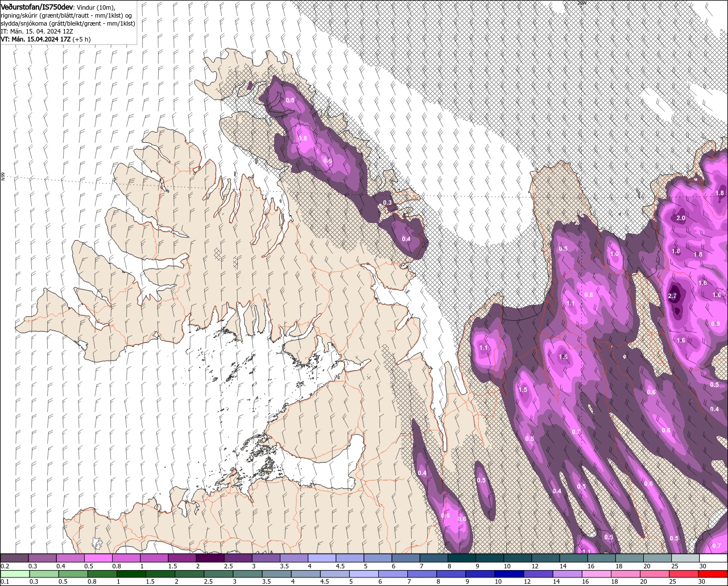This screenshot has width=728, height=586.
Task: Click the pale grey 25–30 upper legend swatch
Action: tap(685, 558)
